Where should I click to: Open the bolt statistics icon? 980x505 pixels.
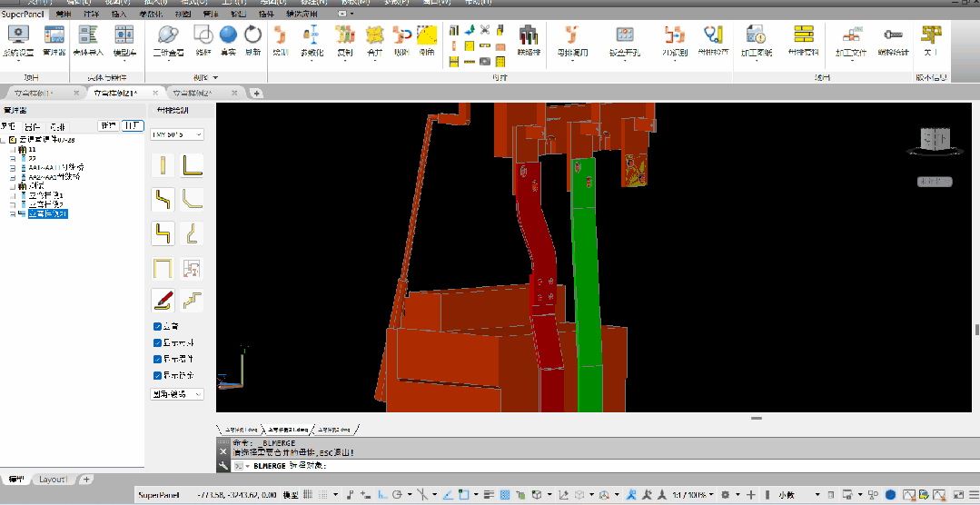point(893,35)
